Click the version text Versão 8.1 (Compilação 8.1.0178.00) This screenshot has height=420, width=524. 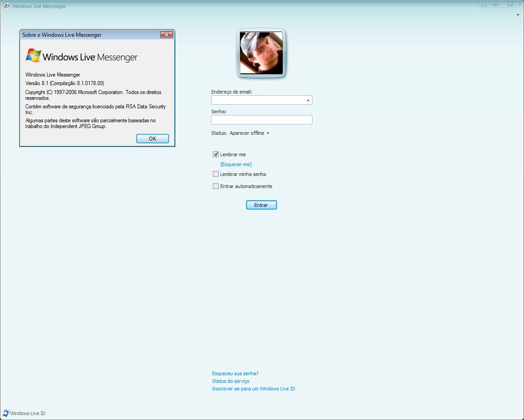click(65, 83)
